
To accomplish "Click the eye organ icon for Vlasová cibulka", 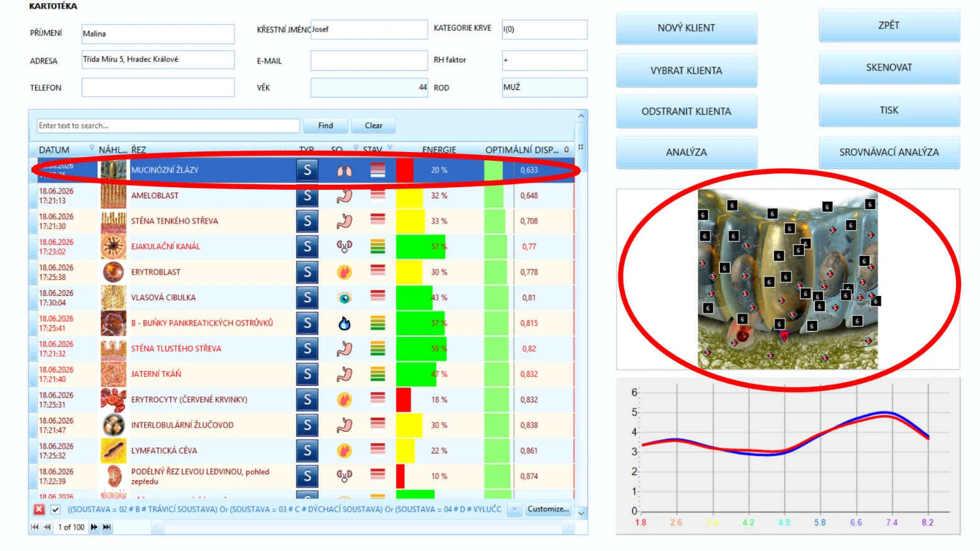I will point(344,298).
